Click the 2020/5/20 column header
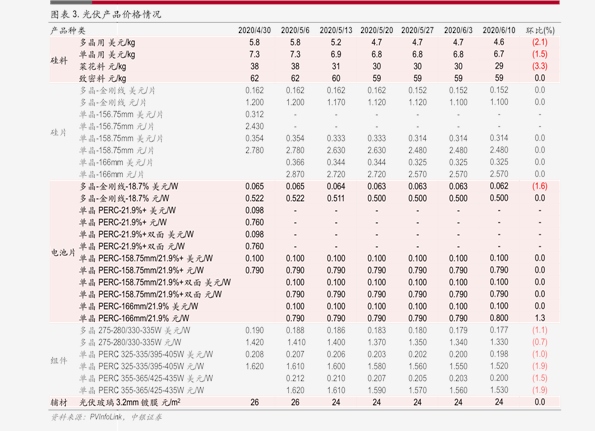This screenshot has height=431, width=595. click(376, 30)
